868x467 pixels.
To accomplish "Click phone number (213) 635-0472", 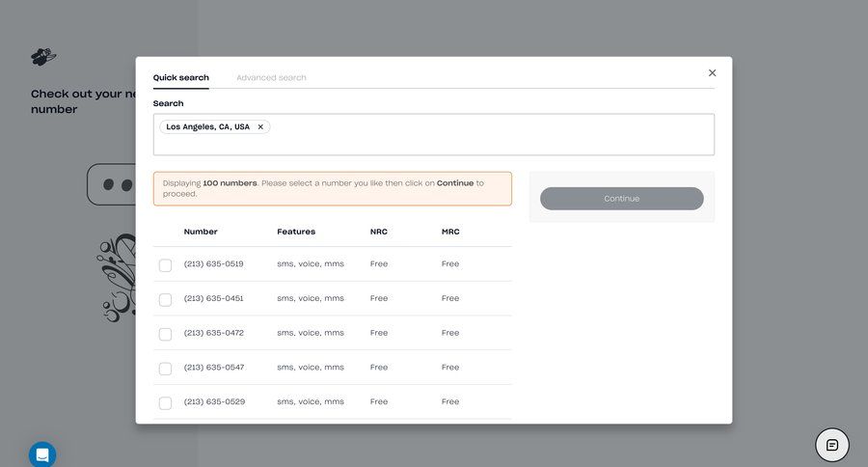I will 214,332.
